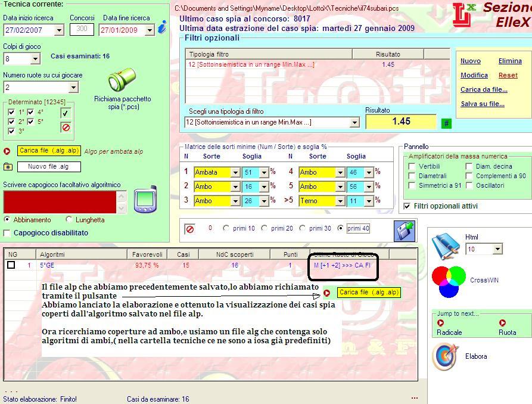Check the NG box for algorithm 5°GE
This screenshot has width=532, height=404.
(x=11, y=265)
